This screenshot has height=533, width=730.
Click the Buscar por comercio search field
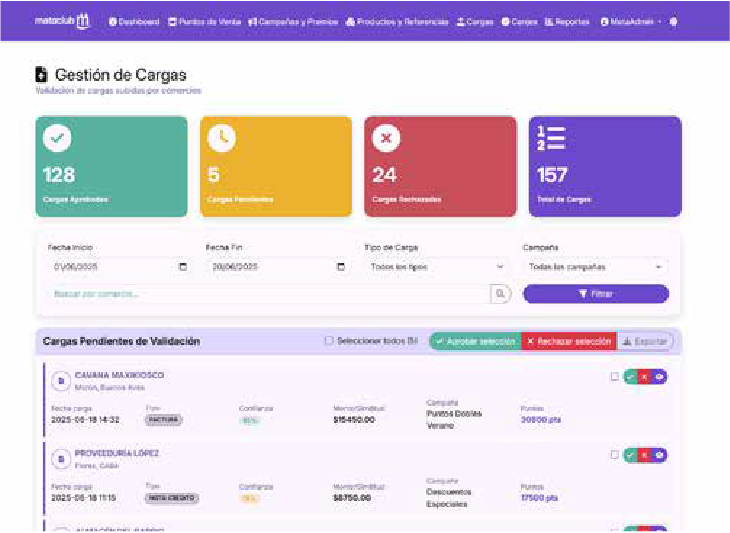pyautogui.click(x=268, y=294)
